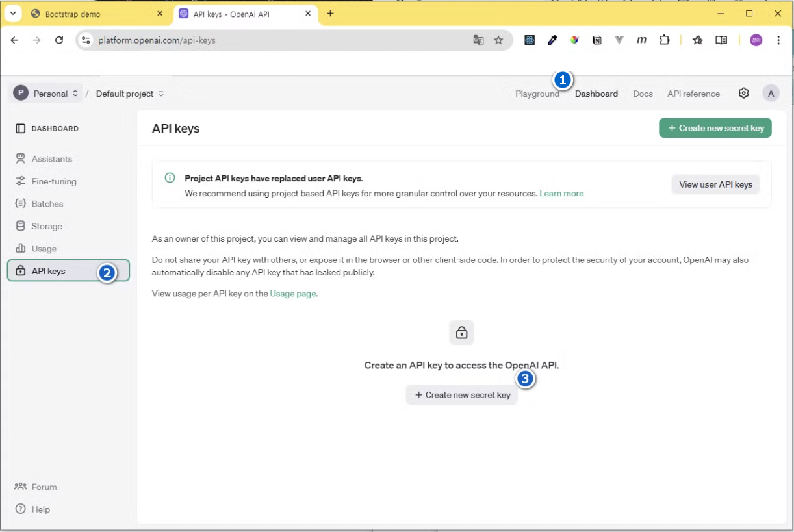Switch to Playground tab
The width and height of the screenshot is (794, 532).
(x=537, y=94)
